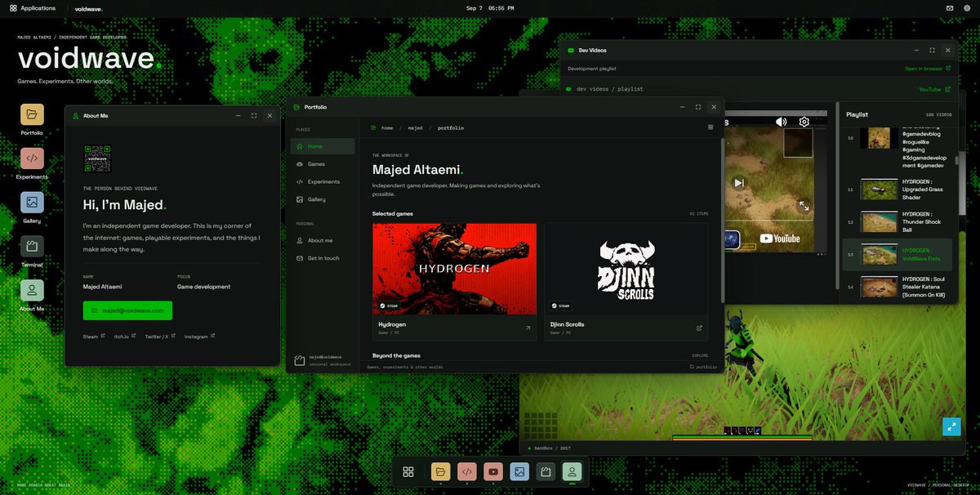980x495 pixels.
Task: Open the About Me desktop shortcut icon
Action: 32,291
